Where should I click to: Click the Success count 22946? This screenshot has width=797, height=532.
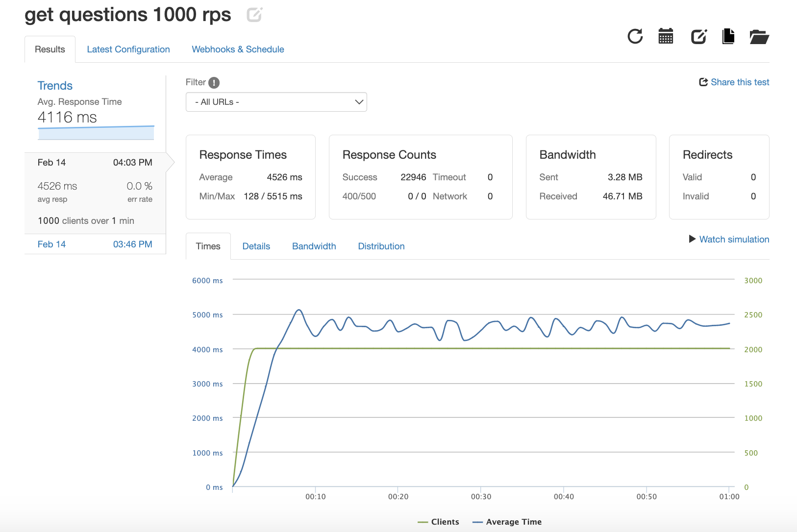point(413,177)
